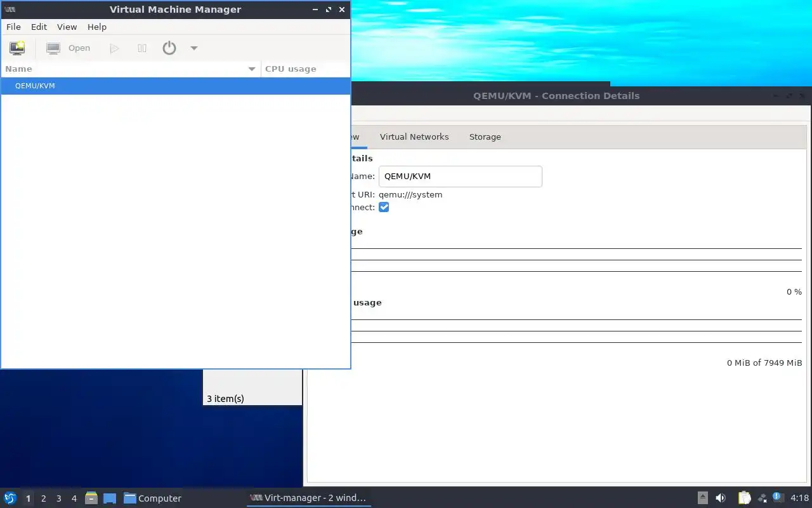The width and height of the screenshot is (812, 508).
Task: Minimize the Virtual Machine Manager window
Action: coord(315,10)
